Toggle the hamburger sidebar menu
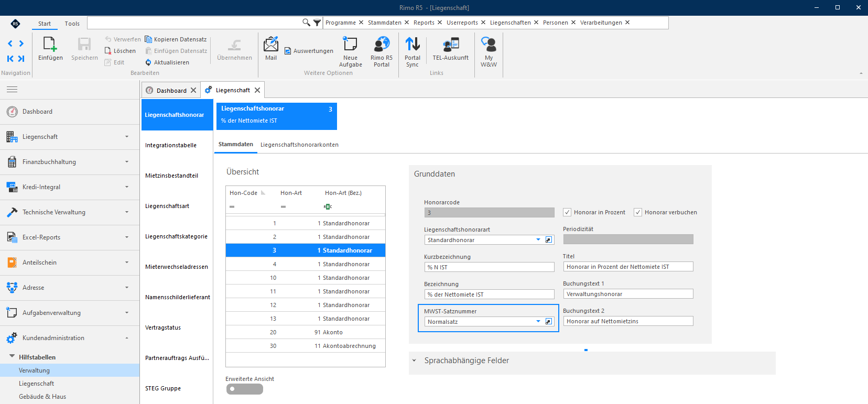This screenshot has width=868, height=404. coord(12,90)
